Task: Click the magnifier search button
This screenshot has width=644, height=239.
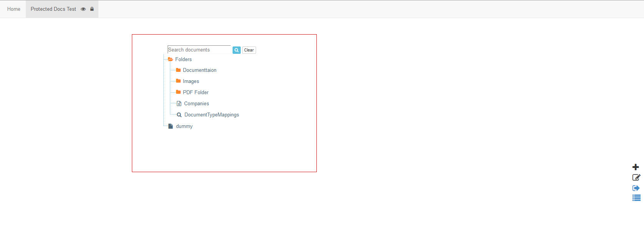Action: [x=236, y=50]
